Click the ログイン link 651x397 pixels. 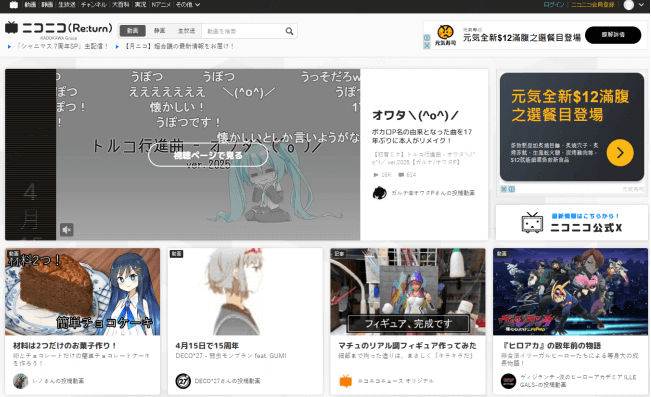coord(554,5)
